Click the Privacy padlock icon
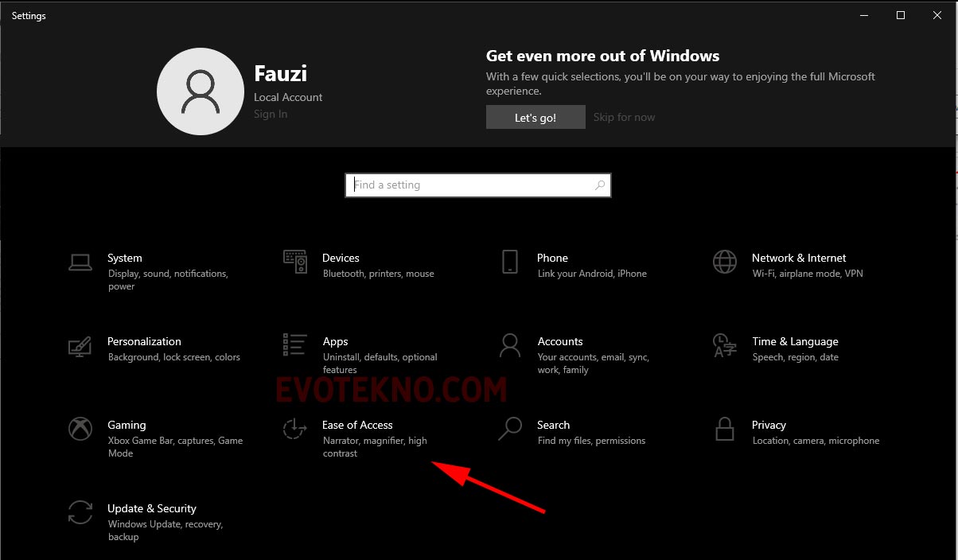Screen dimensions: 958x560 coord(724,429)
